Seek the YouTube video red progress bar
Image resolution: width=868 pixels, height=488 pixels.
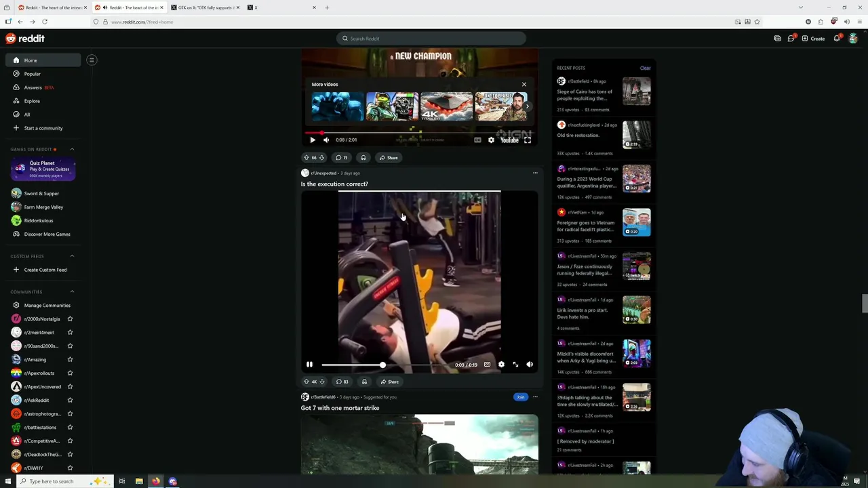[x=419, y=133]
